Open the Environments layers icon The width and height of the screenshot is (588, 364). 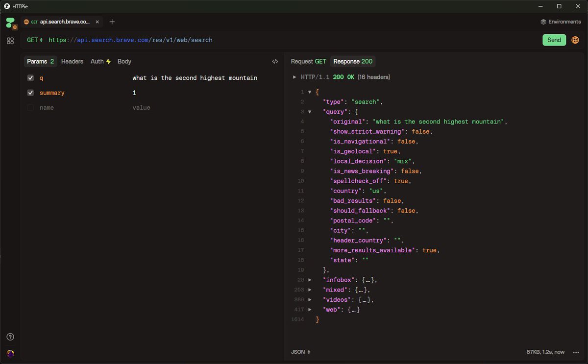click(543, 22)
